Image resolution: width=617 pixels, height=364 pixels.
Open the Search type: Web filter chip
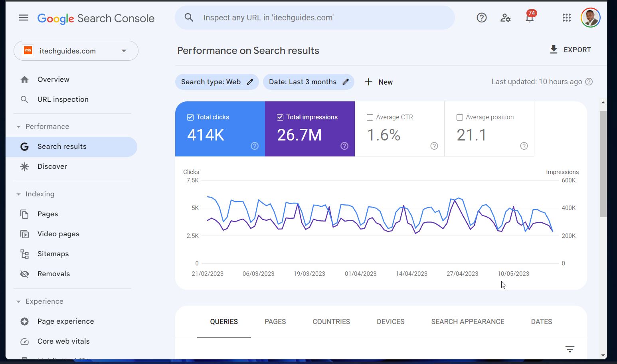coord(217,82)
